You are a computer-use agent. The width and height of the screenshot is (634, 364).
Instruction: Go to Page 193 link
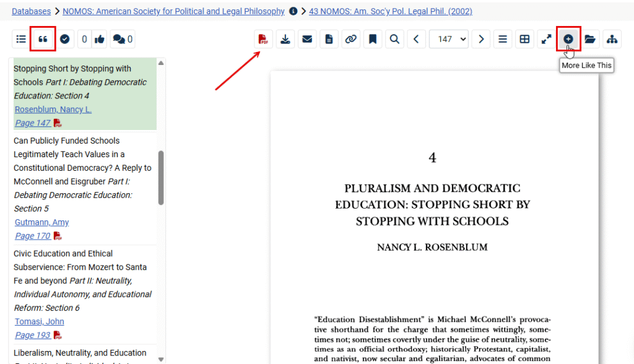point(33,335)
